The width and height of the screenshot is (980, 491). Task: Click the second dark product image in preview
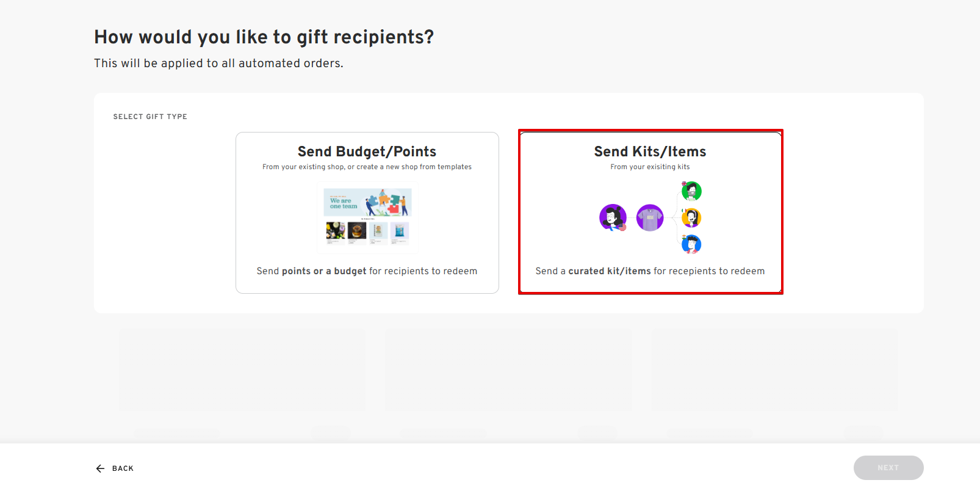[x=357, y=230]
